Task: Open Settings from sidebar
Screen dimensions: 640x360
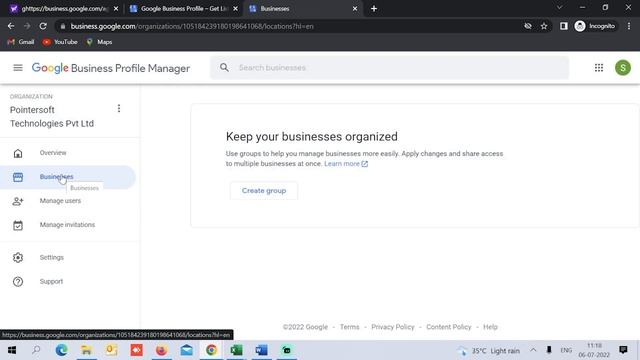Action: point(51,258)
